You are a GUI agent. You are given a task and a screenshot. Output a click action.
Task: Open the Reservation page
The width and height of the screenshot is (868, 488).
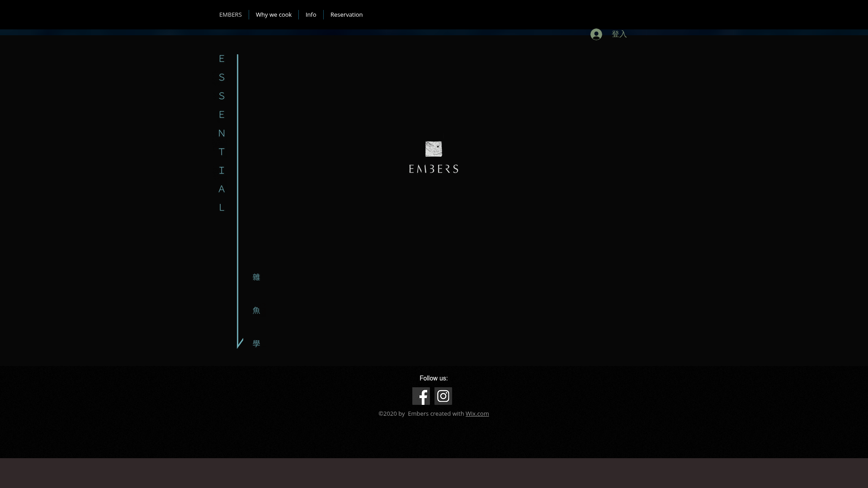coord(346,14)
